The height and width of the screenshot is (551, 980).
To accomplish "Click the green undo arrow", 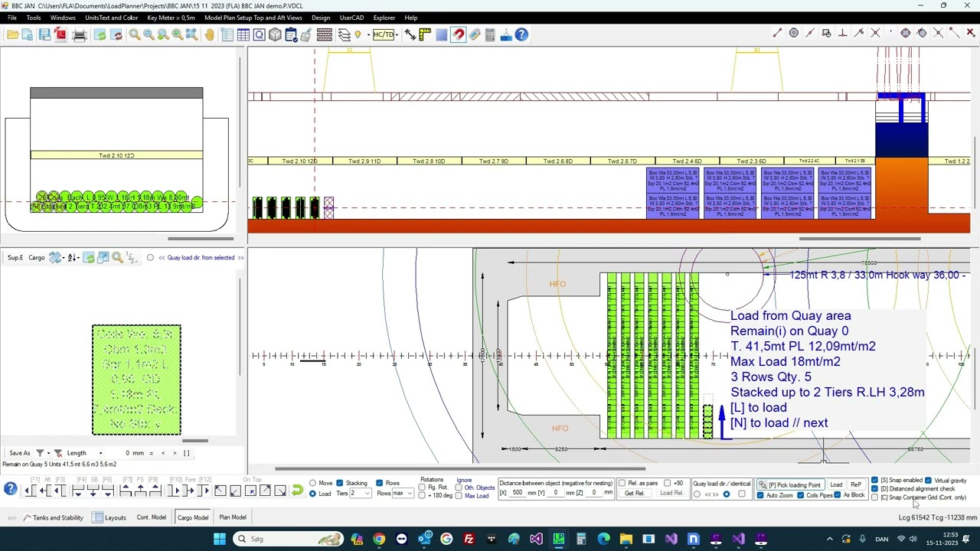I will (297, 491).
